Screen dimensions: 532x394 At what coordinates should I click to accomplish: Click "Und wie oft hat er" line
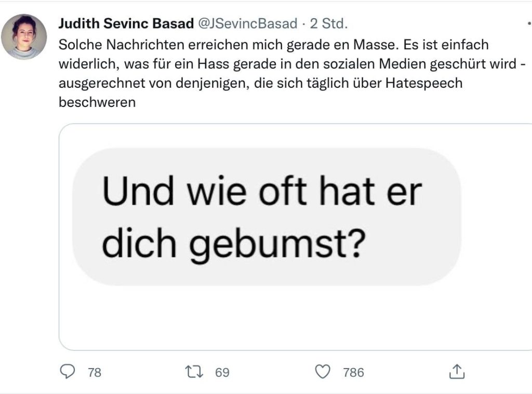261,192
